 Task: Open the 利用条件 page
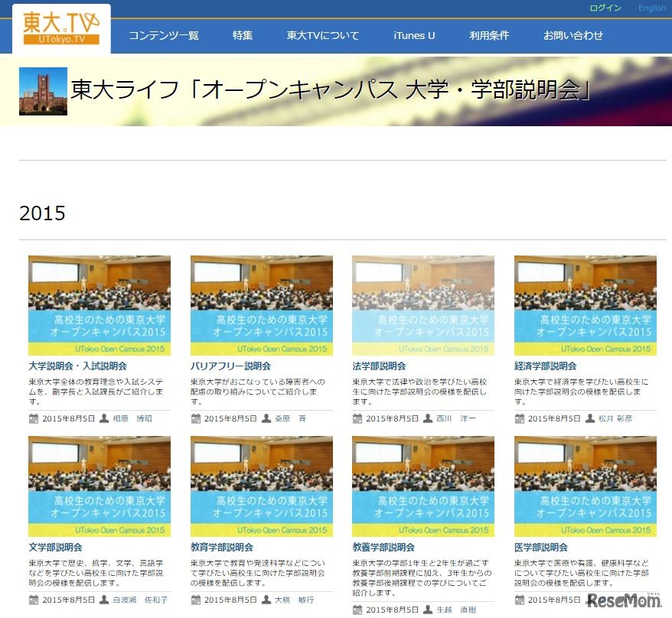coord(489,35)
